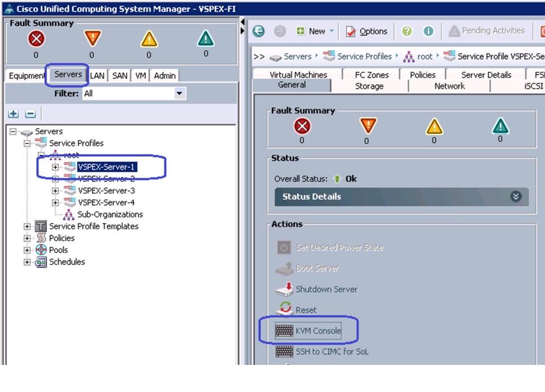Screen dimensions: 545x392
Task: Switch to the Equipment tab
Action: [27, 76]
